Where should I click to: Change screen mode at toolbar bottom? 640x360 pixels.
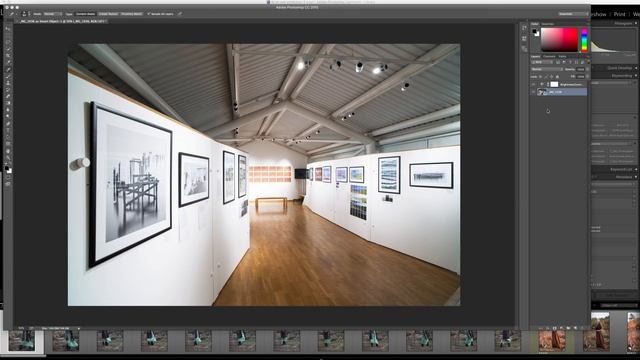pyautogui.click(x=8, y=184)
